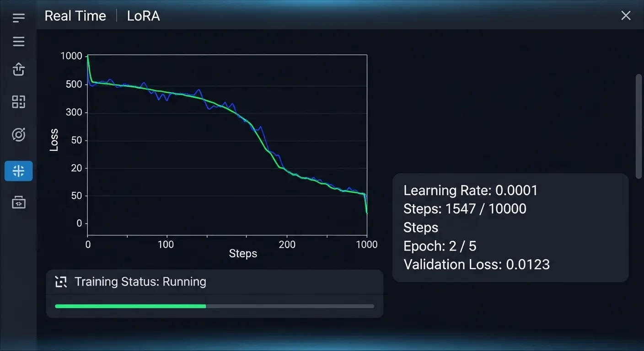
Task: Open the grid dashboard icon in the sidebar
Action: click(x=18, y=102)
